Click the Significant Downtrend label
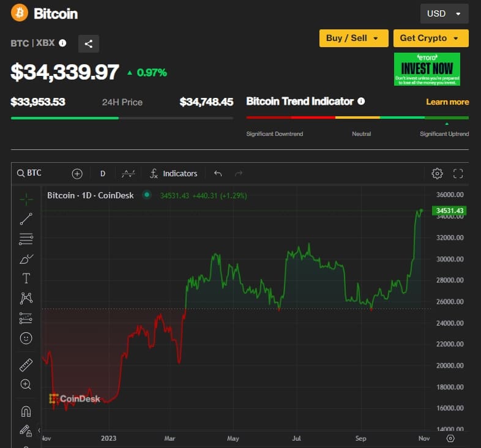Image resolution: width=481 pixels, height=448 pixels. (x=275, y=134)
